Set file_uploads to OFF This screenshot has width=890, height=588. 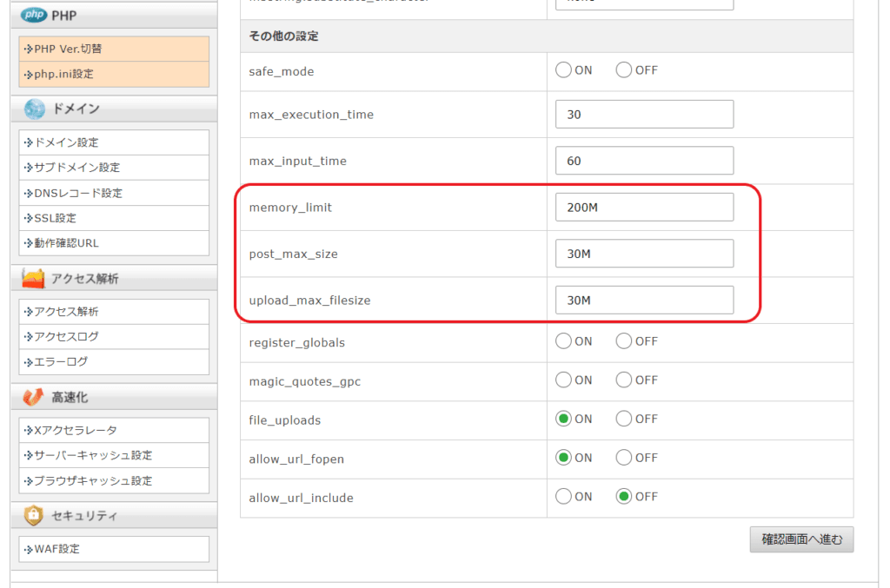(624, 419)
